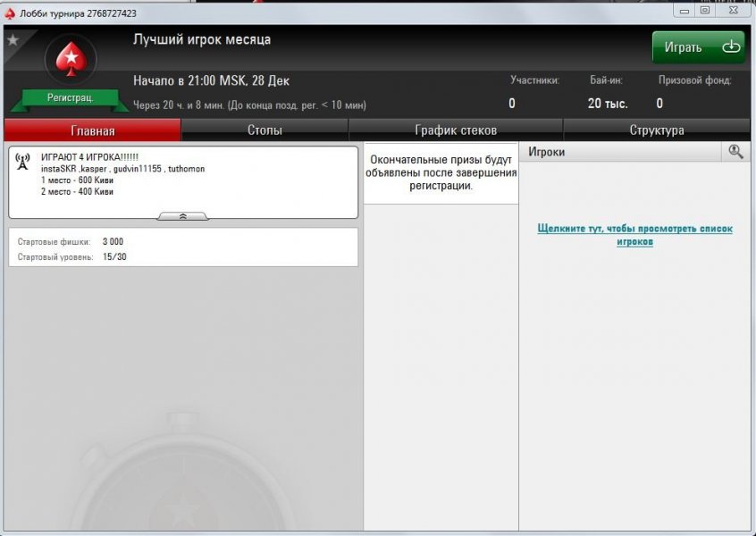Collapse the announcement box with the double chevron
The width and height of the screenshot is (756, 536).
click(182, 216)
